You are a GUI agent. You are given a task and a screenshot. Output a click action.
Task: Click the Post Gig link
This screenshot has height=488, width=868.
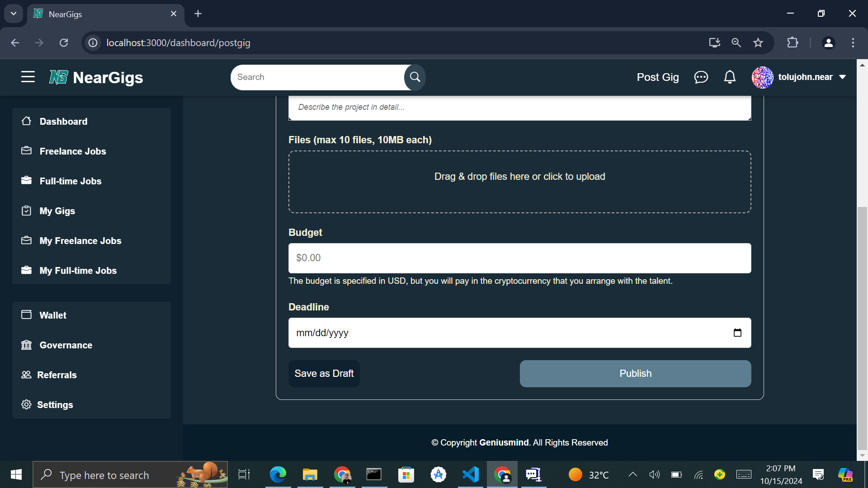point(658,77)
